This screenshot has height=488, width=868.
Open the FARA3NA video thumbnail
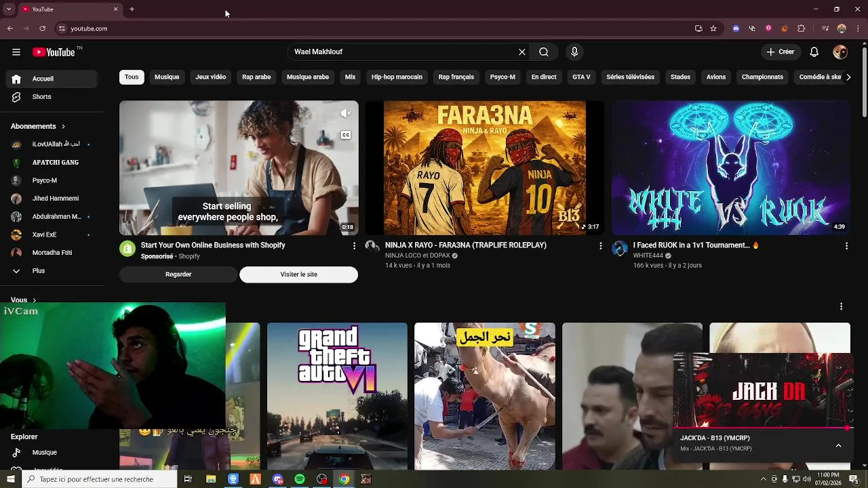[x=484, y=167]
